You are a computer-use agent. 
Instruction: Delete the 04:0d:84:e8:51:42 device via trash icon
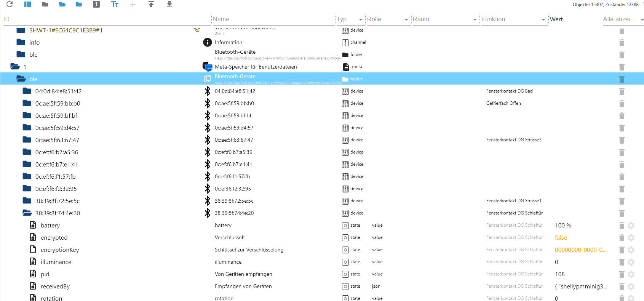pos(622,91)
